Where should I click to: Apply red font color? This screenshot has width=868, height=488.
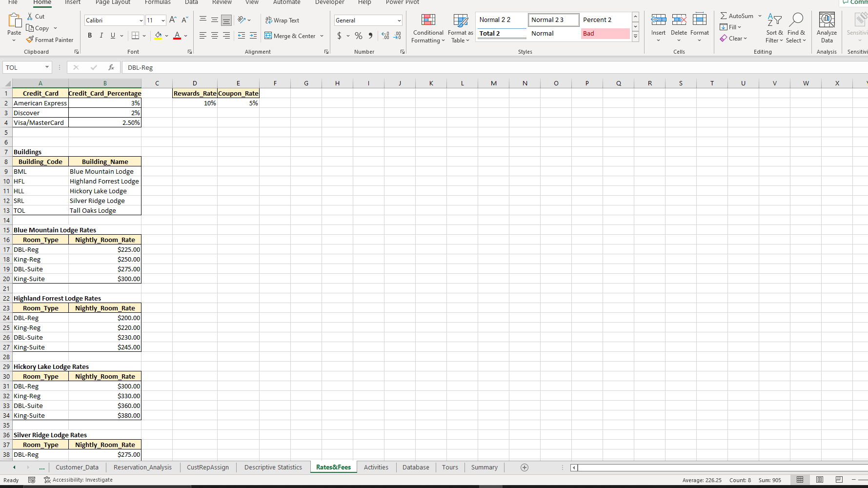tap(177, 36)
